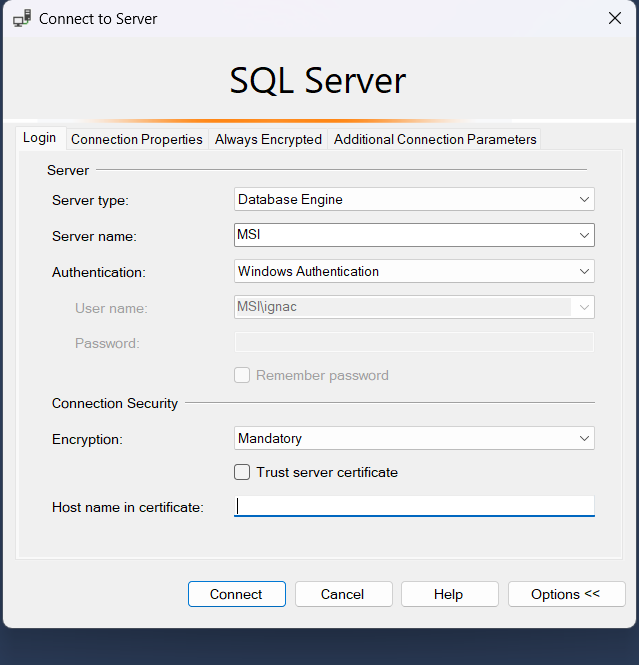The height and width of the screenshot is (665, 639).
Task: Expand the Server type dropdown
Action: pyautogui.click(x=584, y=199)
